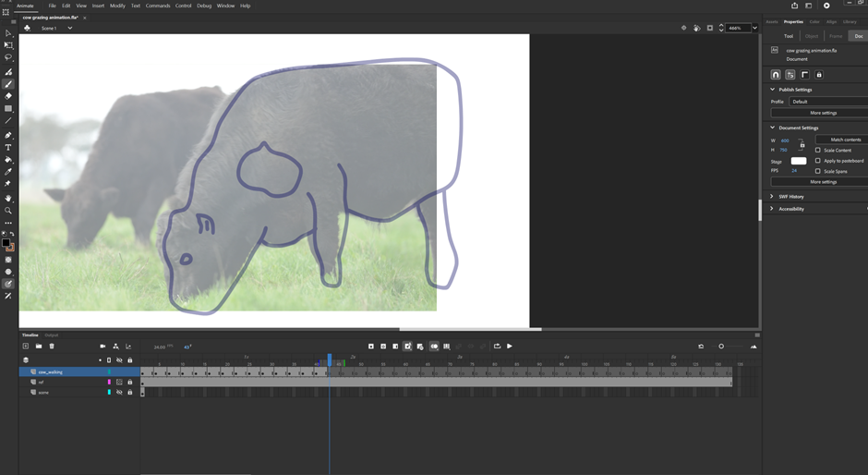868x475 pixels.
Task: Open the Modify menu
Action: click(117, 6)
